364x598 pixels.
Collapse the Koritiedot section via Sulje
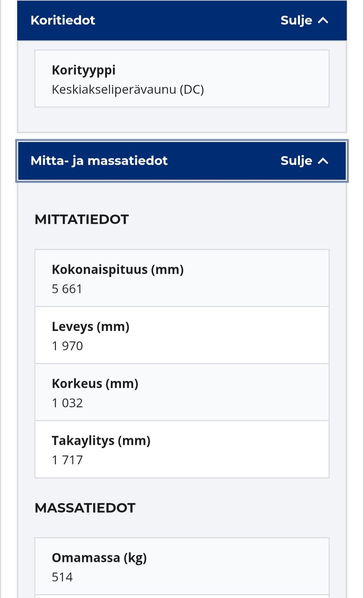[296, 21]
